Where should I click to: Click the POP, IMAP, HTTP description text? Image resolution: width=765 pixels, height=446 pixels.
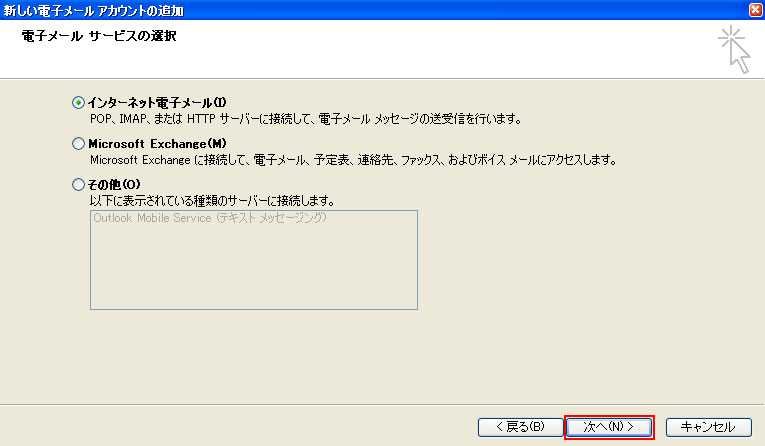[x=306, y=119]
